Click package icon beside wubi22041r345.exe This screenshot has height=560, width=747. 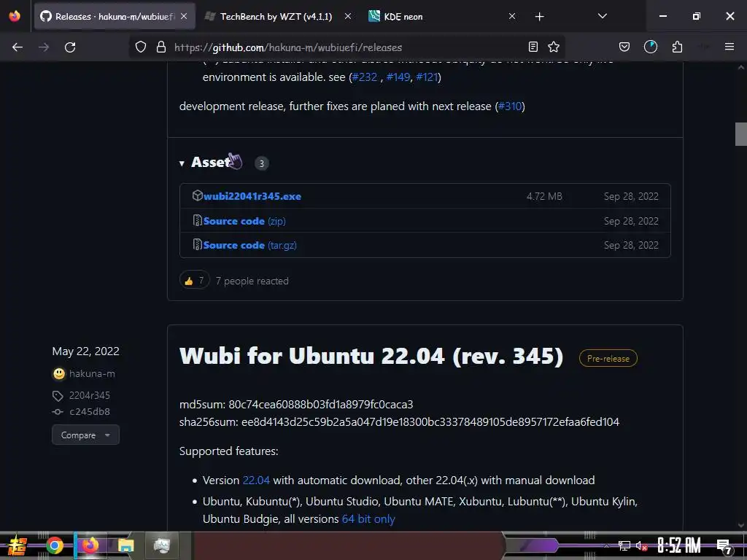pyautogui.click(x=197, y=195)
